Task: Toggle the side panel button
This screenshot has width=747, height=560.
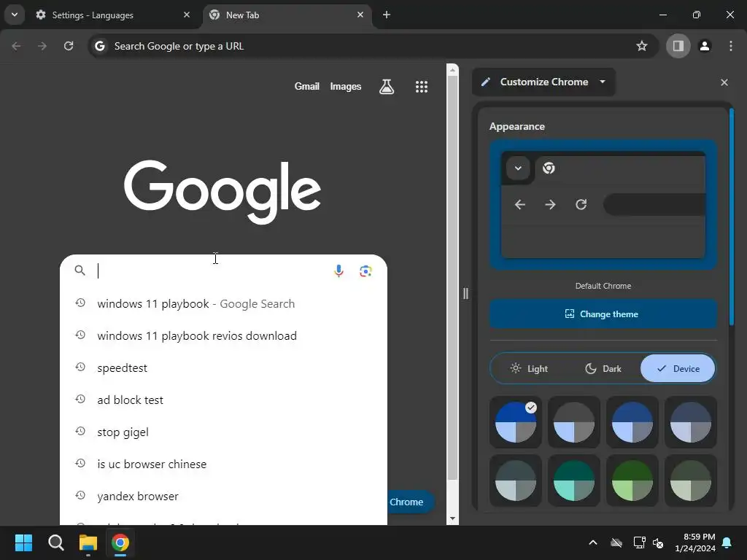Action: tap(678, 46)
